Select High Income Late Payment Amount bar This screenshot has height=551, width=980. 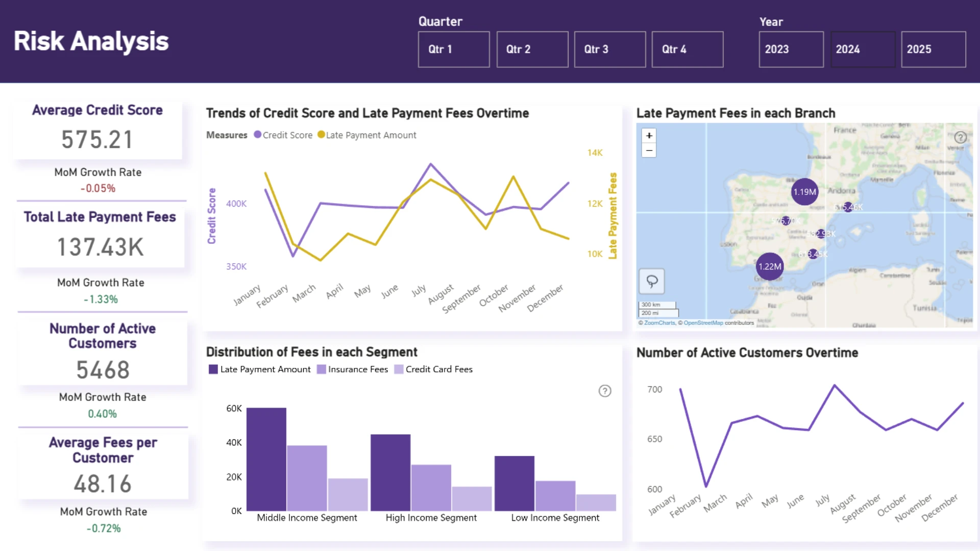tap(390, 472)
